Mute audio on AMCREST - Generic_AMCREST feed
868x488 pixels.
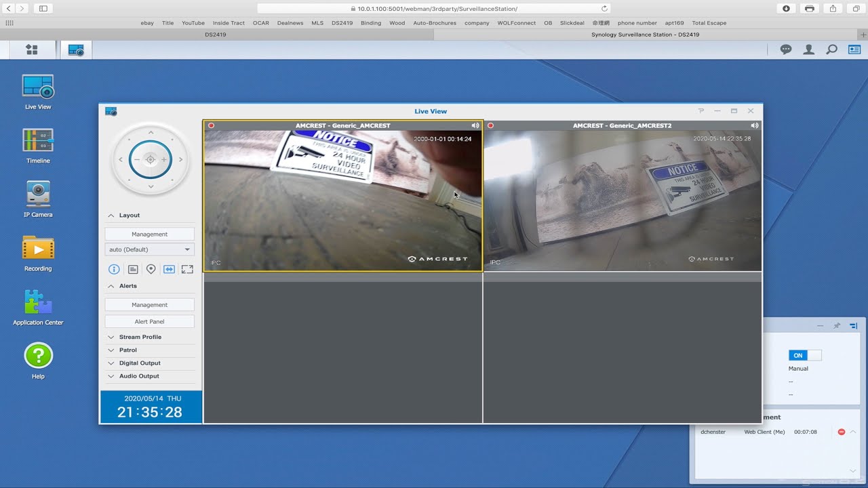pyautogui.click(x=475, y=125)
